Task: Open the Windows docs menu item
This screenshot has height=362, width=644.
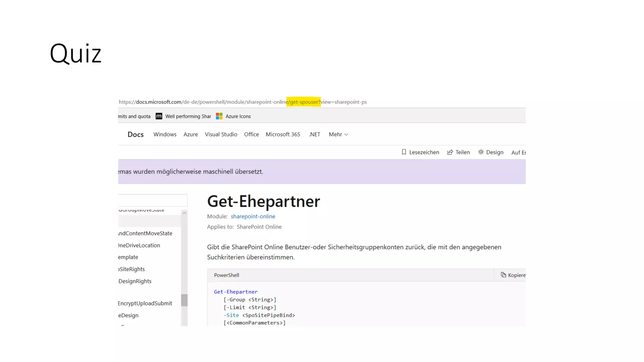Action: 165,134
